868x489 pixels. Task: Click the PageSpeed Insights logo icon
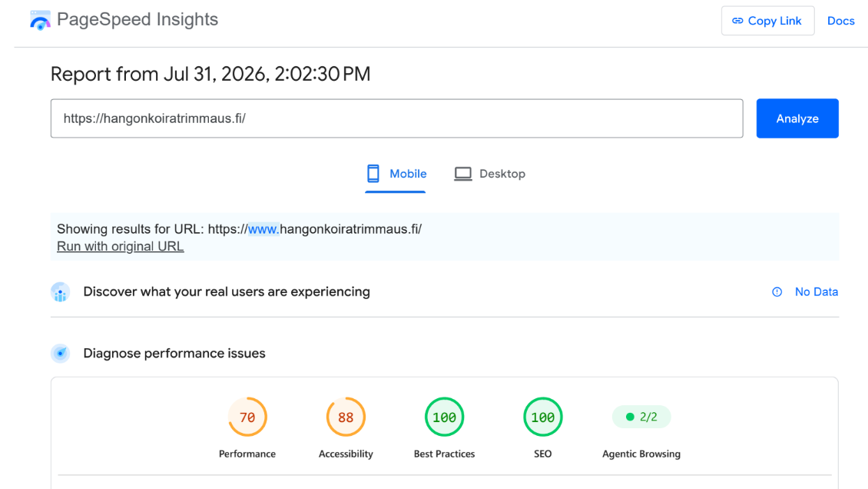[40, 20]
